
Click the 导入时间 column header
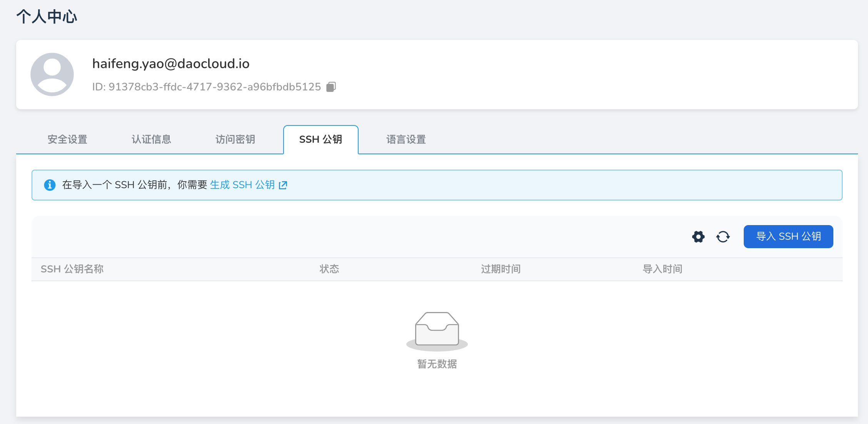(x=662, y=269)
